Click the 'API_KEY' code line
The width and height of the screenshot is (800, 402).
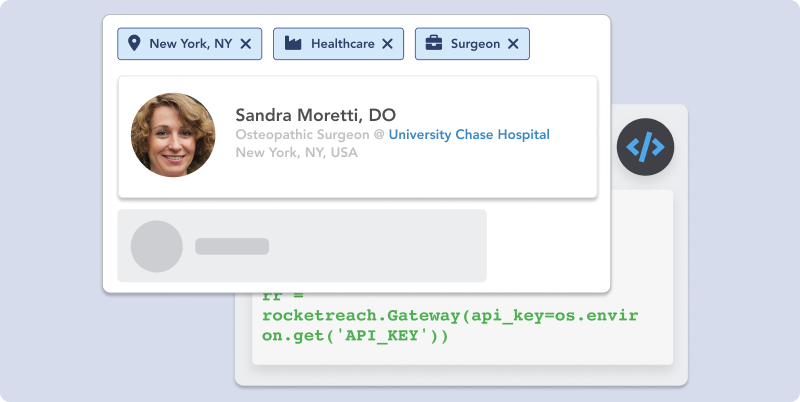point(355,336)
